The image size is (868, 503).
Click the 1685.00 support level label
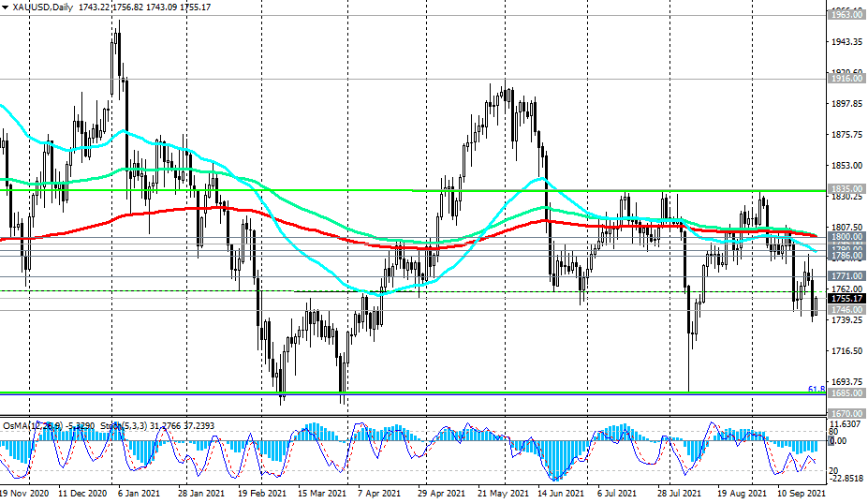pos(846,393)
